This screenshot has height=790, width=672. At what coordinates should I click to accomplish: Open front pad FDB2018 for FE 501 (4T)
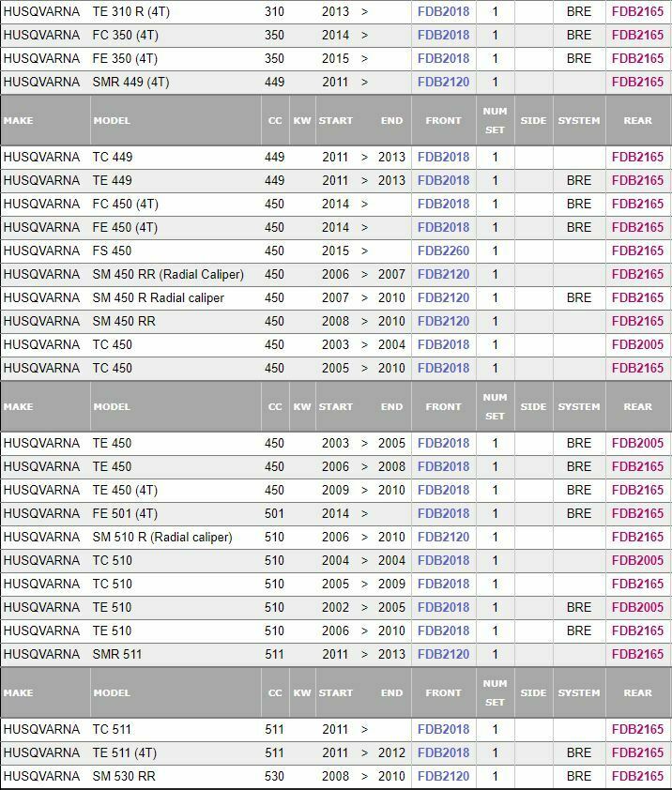point(443,513)
